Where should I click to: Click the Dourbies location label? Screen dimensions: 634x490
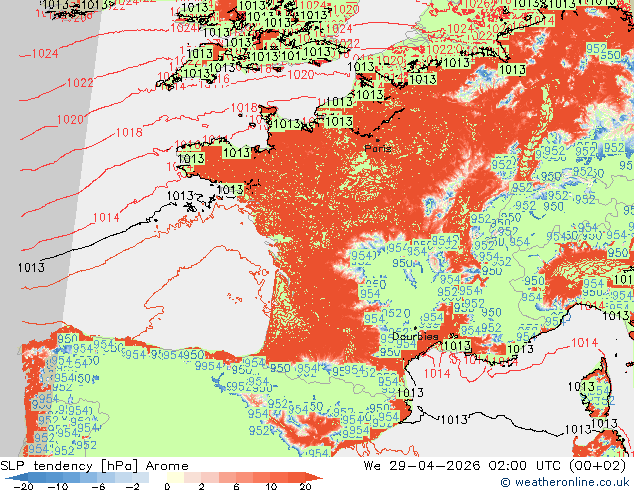pyautogui.click(x=415, y=336)
